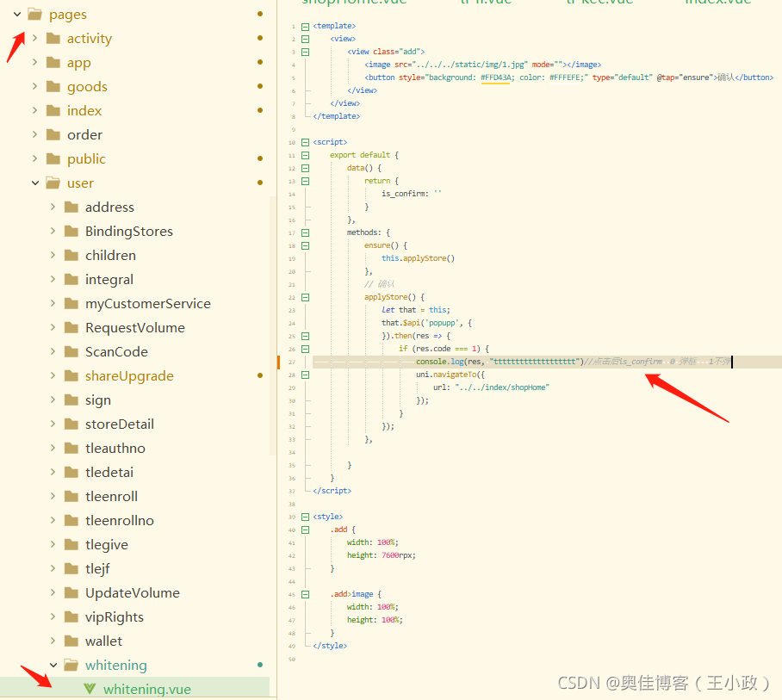Fold the .add>image rule on line 45
Viewport: 782px width, 700px height.
click(x=305, y=594)
